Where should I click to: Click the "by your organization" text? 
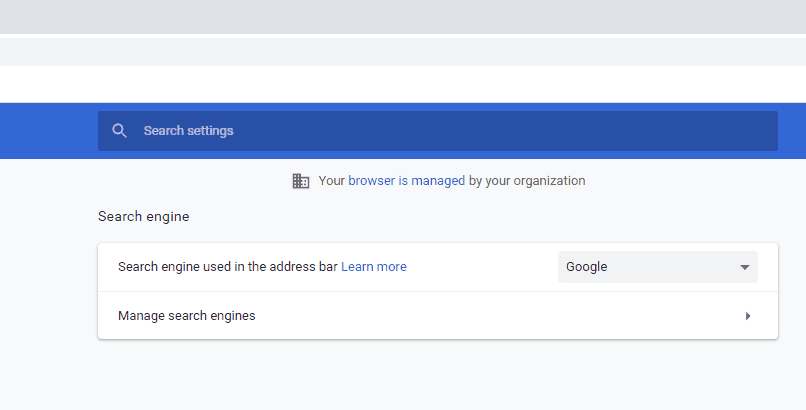tap(527, 181)
